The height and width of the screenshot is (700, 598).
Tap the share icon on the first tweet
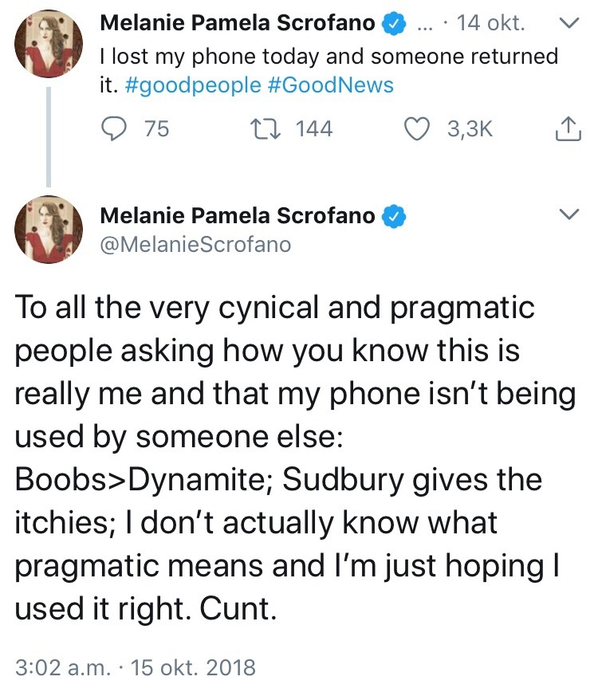[565, 129]
